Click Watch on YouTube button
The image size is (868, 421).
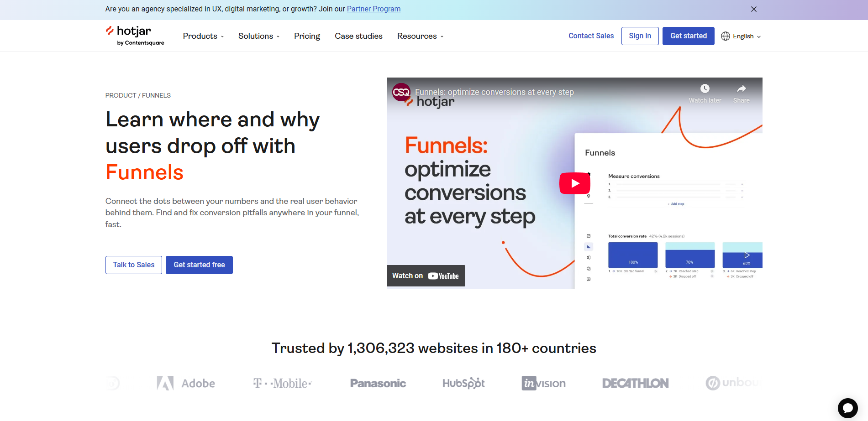click(x=426, y=276)
